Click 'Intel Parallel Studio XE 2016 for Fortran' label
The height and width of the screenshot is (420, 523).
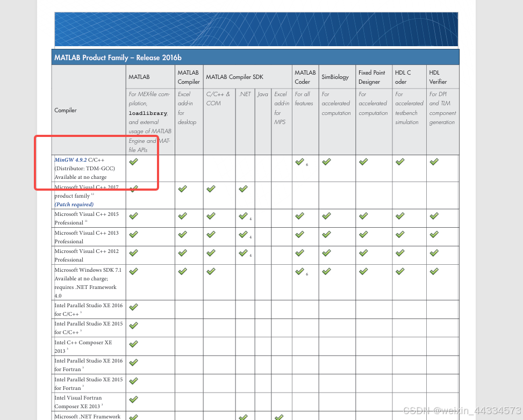pos(88,365)
